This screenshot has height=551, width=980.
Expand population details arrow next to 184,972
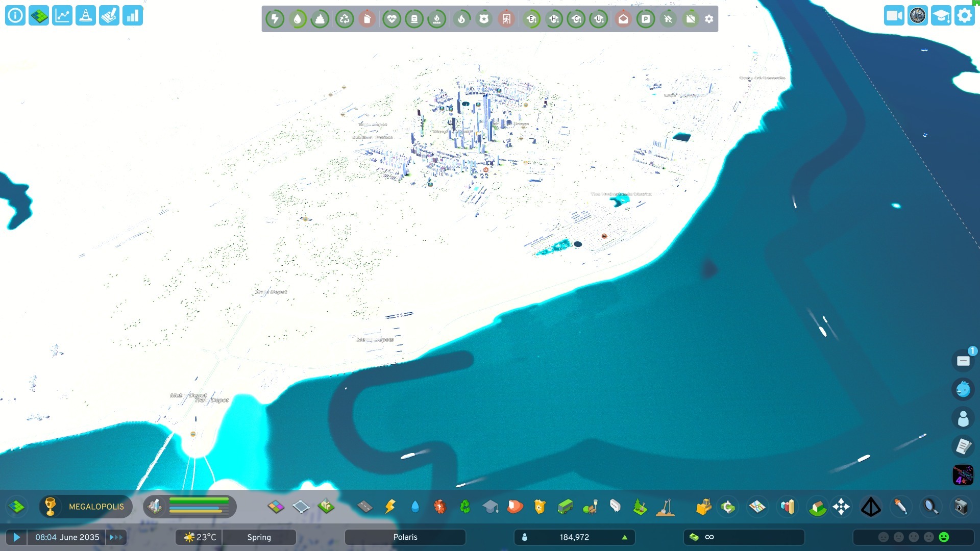click(624, 537)
